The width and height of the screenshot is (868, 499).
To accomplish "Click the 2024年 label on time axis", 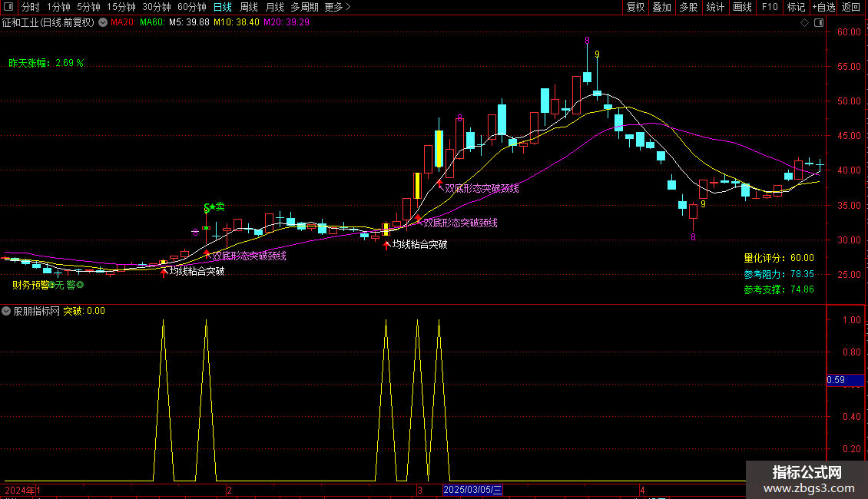I will pyautogui.click(x=20, y=490).
